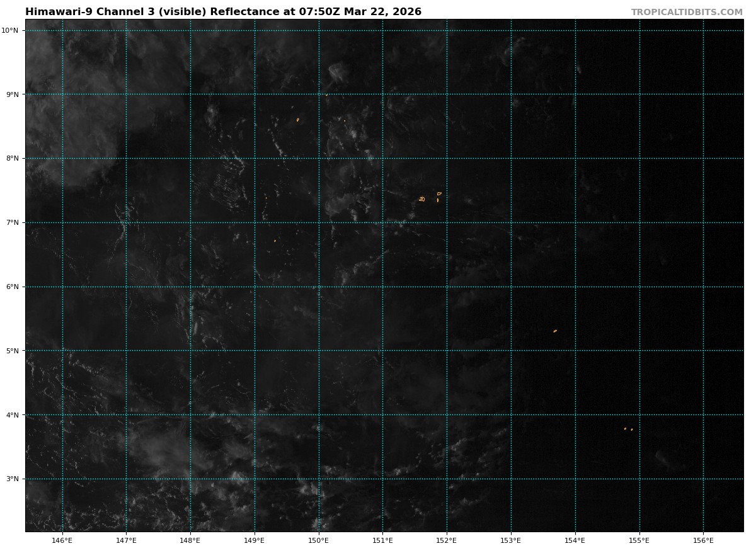
Task: Click the 150°E longitude axis label
Action: point(319,540)
